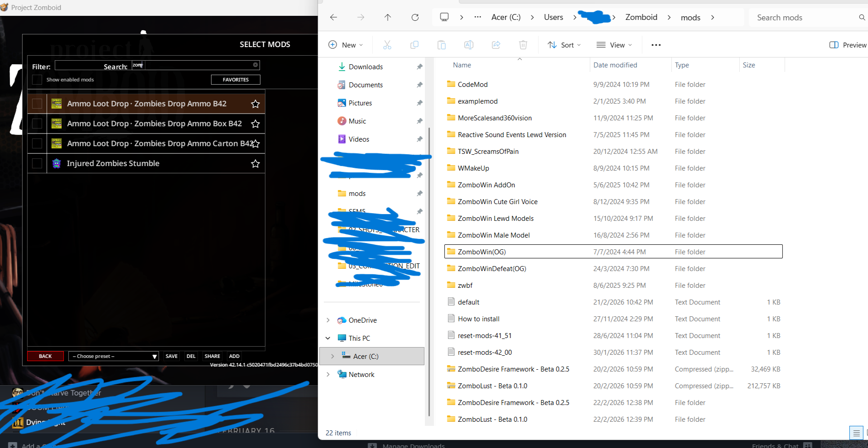Enable the Zombies Drop Ammo Carton mod checkbox
Image resolution: width=868 pixels, height=448 pixels.
click(x=37, y=143)
